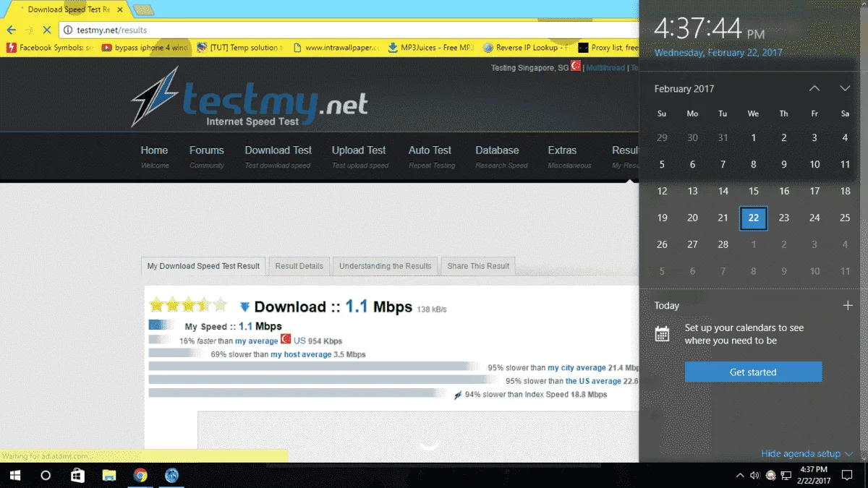This screenshot has width=868, height=488.
Task: Click the Get started button
Action: pos(753,372)
